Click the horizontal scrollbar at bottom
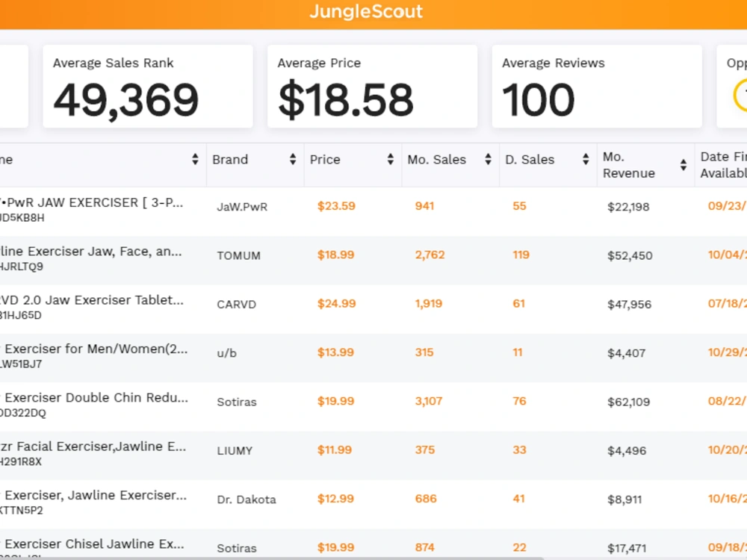Viewport: 747px width, 560px height. tap(272, 558)
